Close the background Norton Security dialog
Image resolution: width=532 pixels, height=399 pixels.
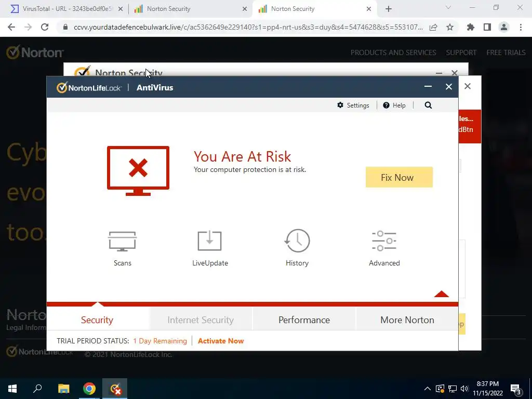[x=454, y=73]
